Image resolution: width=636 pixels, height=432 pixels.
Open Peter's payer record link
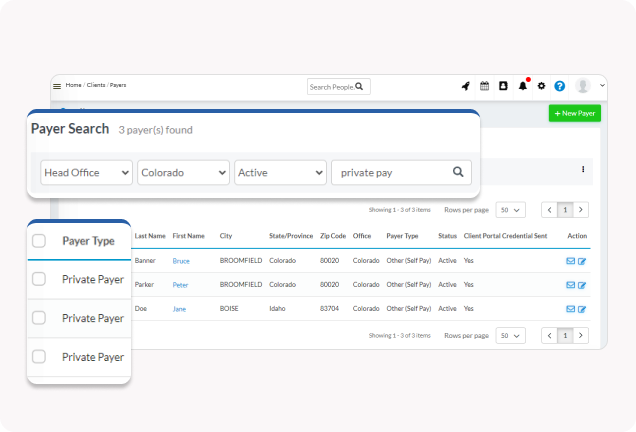180,285
